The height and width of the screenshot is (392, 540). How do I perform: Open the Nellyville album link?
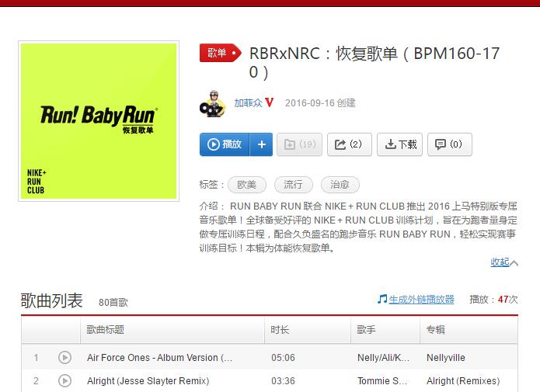point(446,358)
